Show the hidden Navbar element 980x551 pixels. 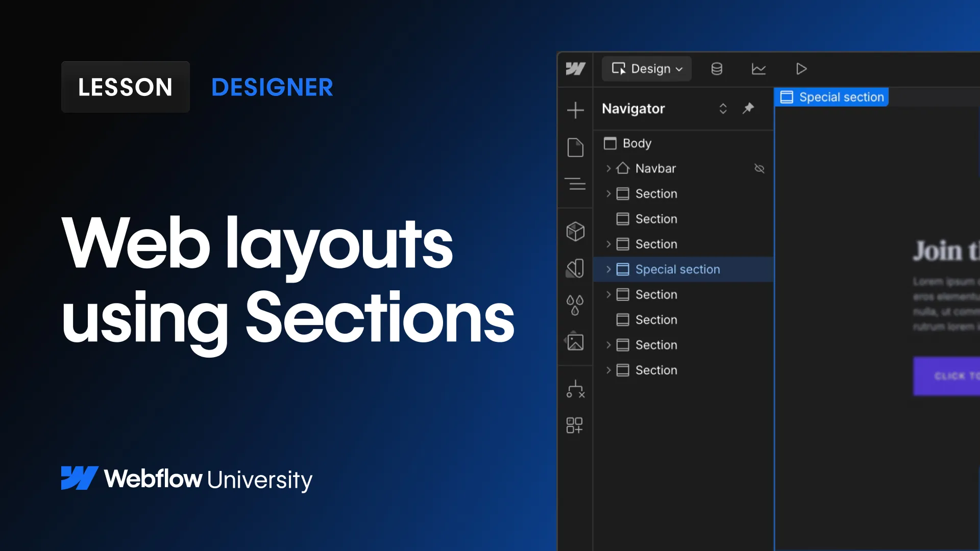click(x=759, y=168)
